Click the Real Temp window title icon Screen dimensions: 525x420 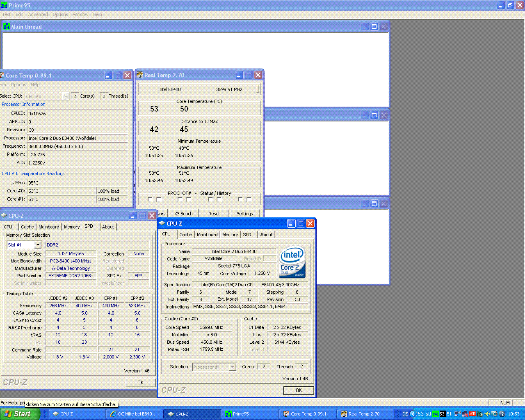[x=139, y=75]
